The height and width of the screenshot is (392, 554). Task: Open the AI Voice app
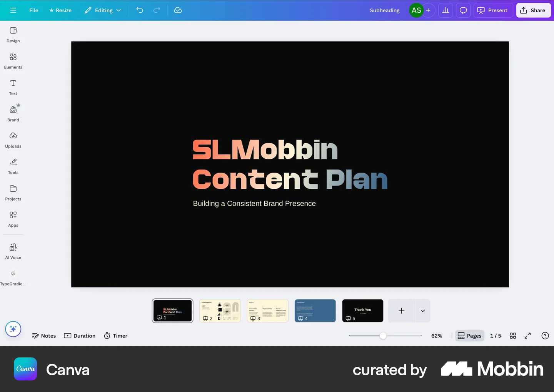13,252
